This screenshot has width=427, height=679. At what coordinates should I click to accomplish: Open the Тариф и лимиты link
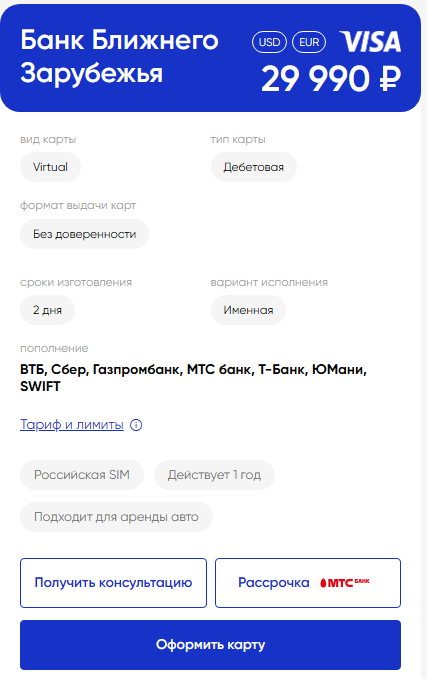click(72, 425)
